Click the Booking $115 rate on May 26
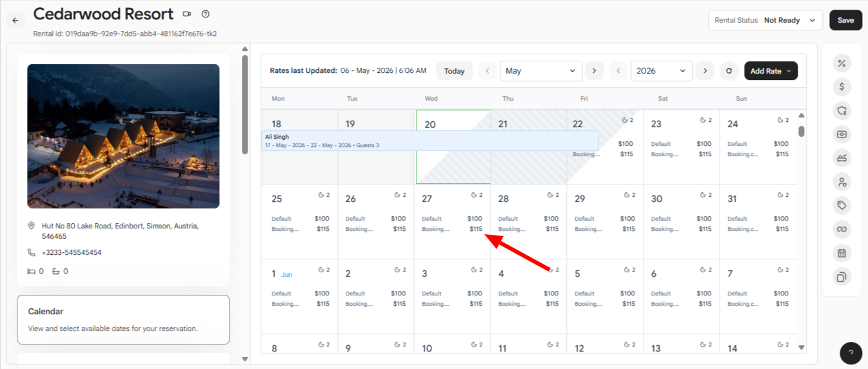Screen dimensions: 868x369 tap(376, 229)
